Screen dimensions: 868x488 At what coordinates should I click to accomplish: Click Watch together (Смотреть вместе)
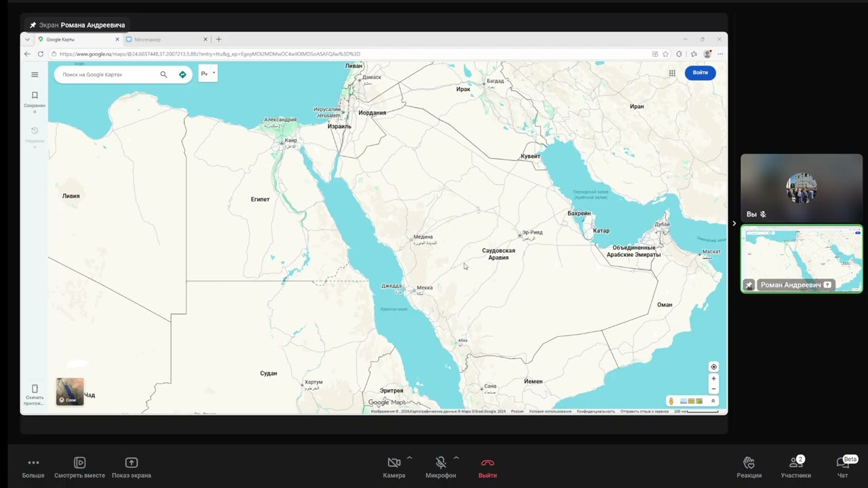[x=79, y=467]
